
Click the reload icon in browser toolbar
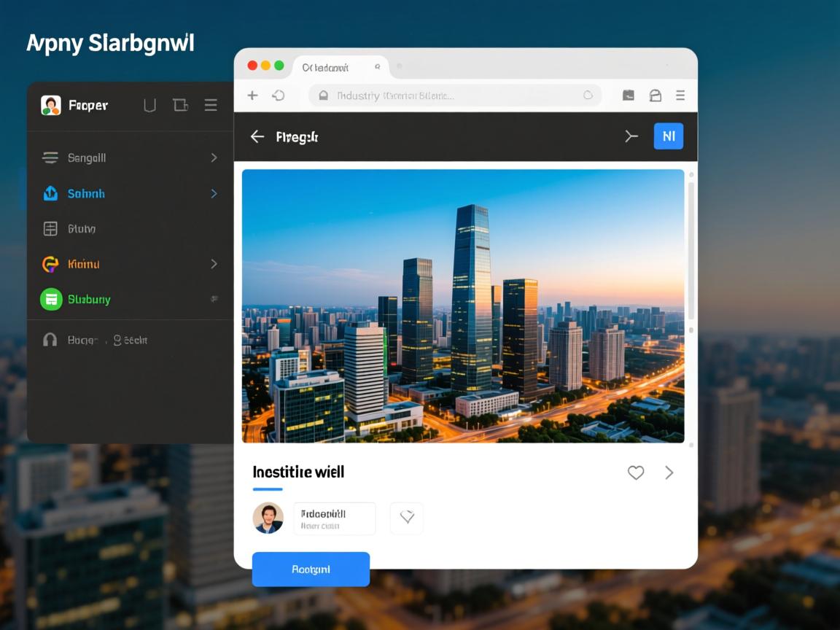[x=278, y=96]
